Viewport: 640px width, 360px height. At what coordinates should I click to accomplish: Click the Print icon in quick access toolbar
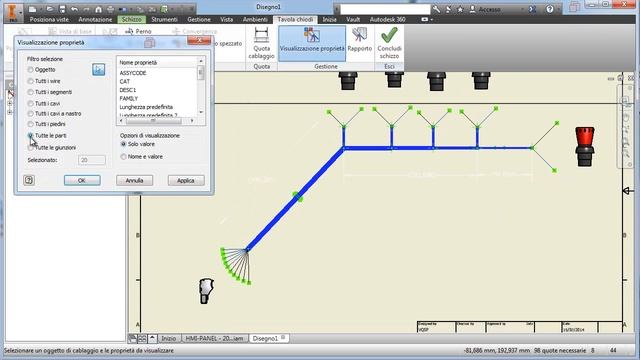coord(110,9)
